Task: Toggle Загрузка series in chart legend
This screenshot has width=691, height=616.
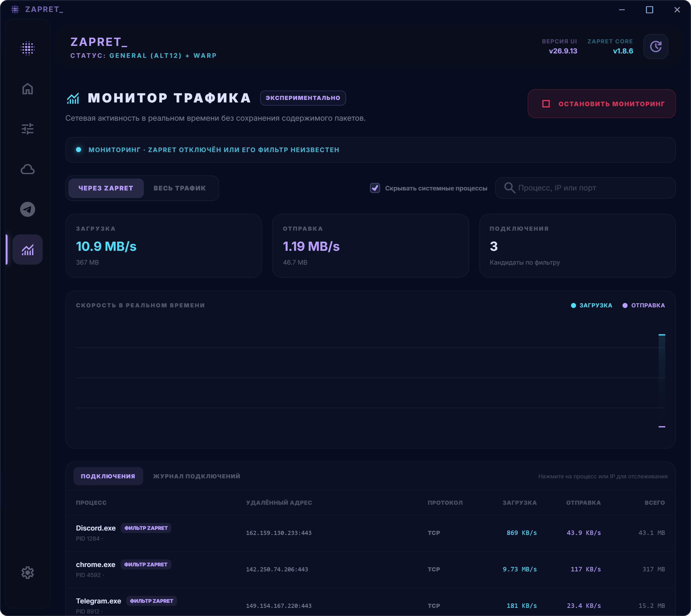Action: 591,305
